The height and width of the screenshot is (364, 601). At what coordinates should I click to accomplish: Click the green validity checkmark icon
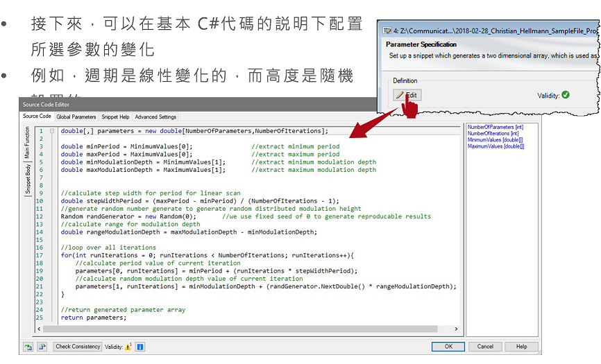click(x=566, y=95)
